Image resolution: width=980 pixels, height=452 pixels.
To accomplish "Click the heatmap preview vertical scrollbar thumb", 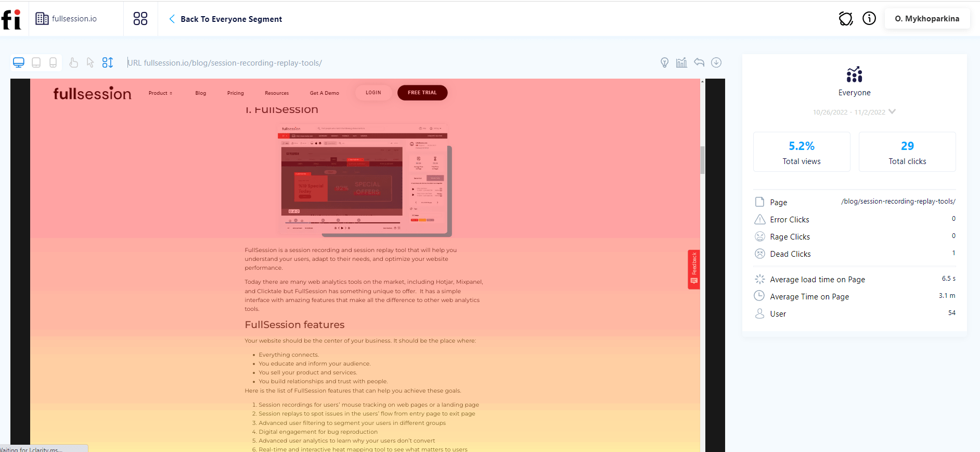I will point(702,159).
